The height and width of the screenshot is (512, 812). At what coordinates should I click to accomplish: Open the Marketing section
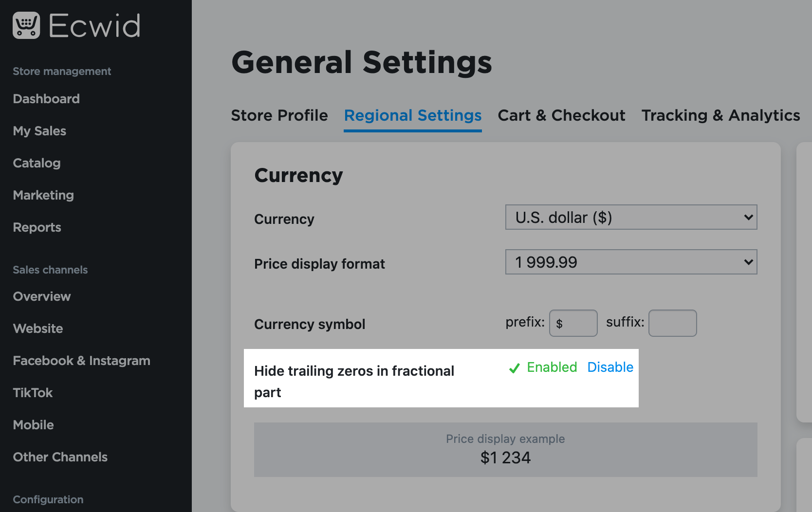point(43,195)
